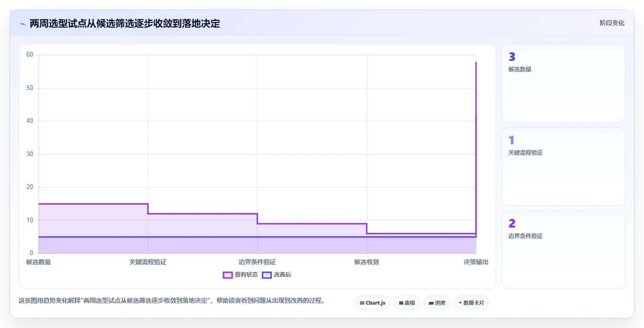Click the 候选收敛 x-axis label
This screenshot has width=644, height=328.
pyautogui.click(x=367, y=262)
